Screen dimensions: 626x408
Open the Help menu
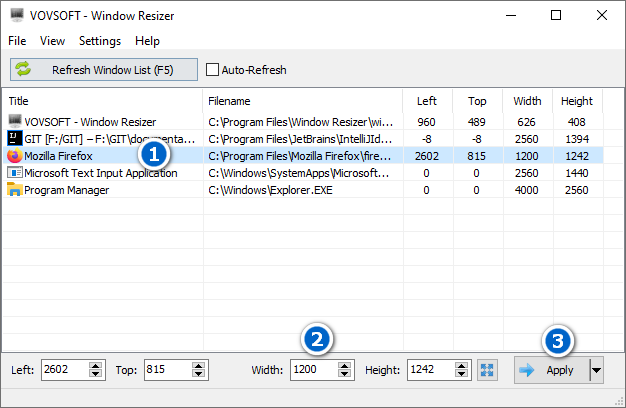click(147, 41)
